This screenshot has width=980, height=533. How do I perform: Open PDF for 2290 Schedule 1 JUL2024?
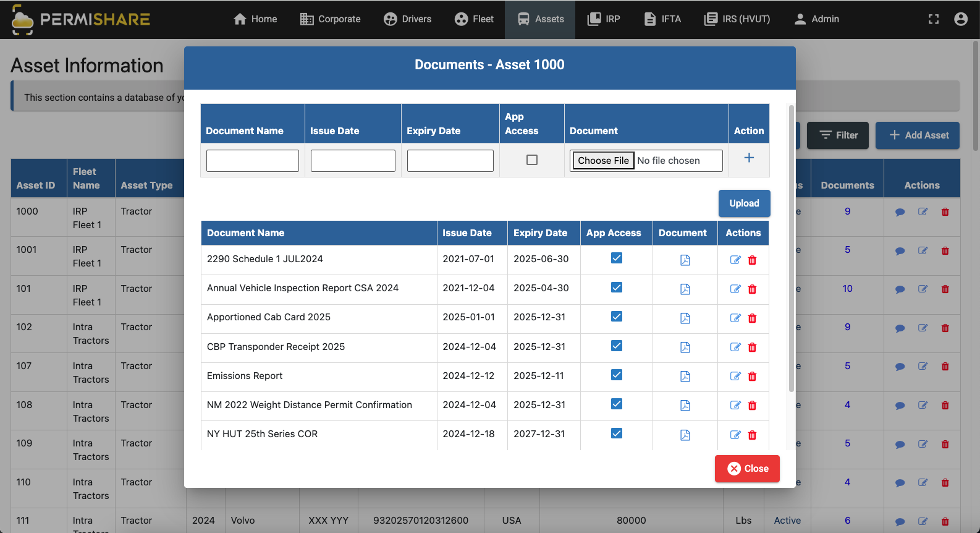[685, 260]
